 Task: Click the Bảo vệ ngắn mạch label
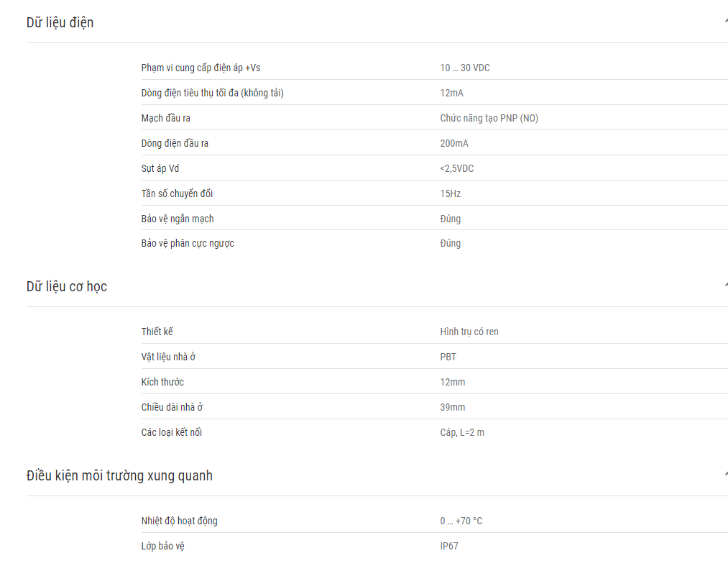coord(178,219)
